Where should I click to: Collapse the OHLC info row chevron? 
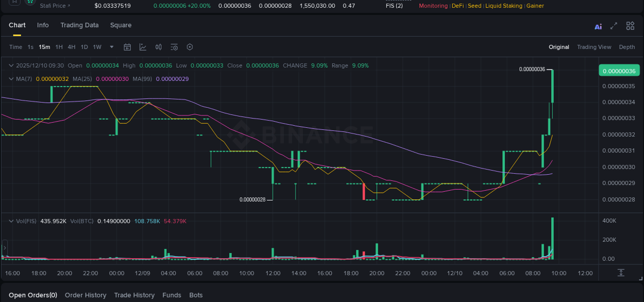10,65
